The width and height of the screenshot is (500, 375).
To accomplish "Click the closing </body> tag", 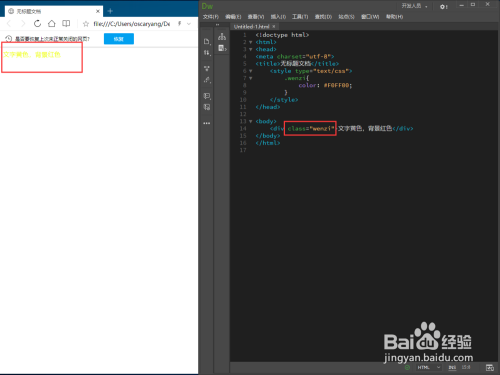I will [268, 136].
